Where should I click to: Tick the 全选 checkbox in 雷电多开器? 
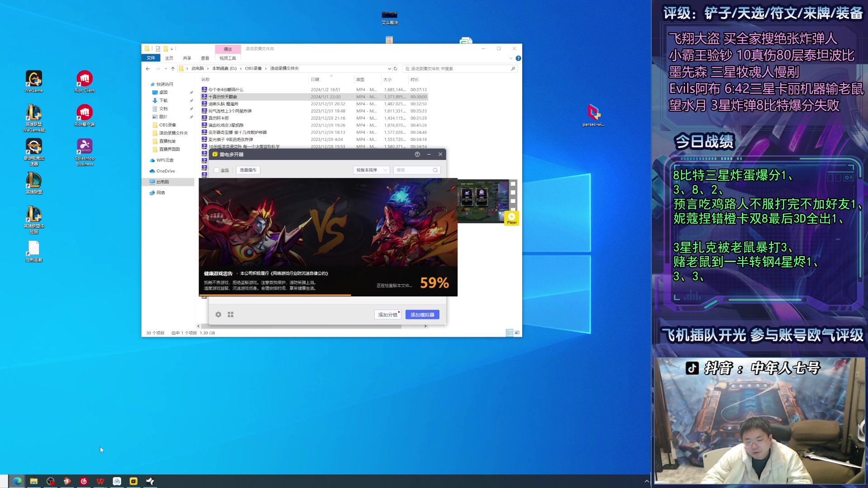click(x=217, y=170)
